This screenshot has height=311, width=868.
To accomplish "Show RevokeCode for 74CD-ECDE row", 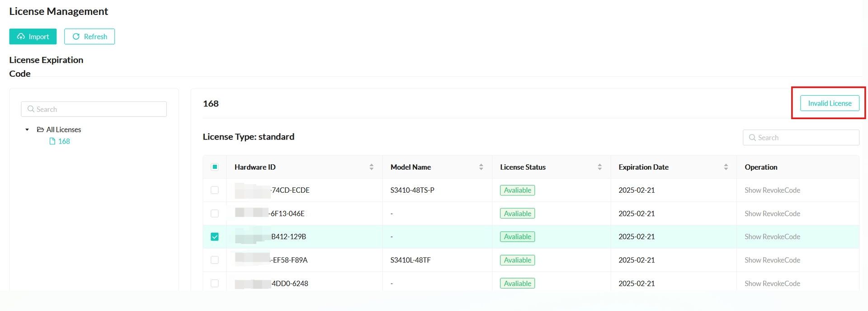I will (772, 190).
